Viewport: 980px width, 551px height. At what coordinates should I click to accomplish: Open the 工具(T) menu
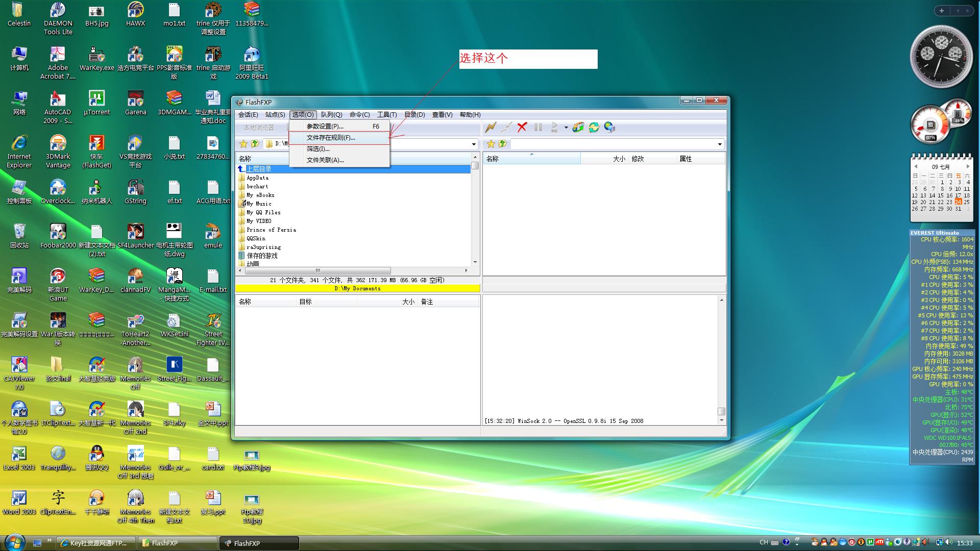tap(387, 115)
